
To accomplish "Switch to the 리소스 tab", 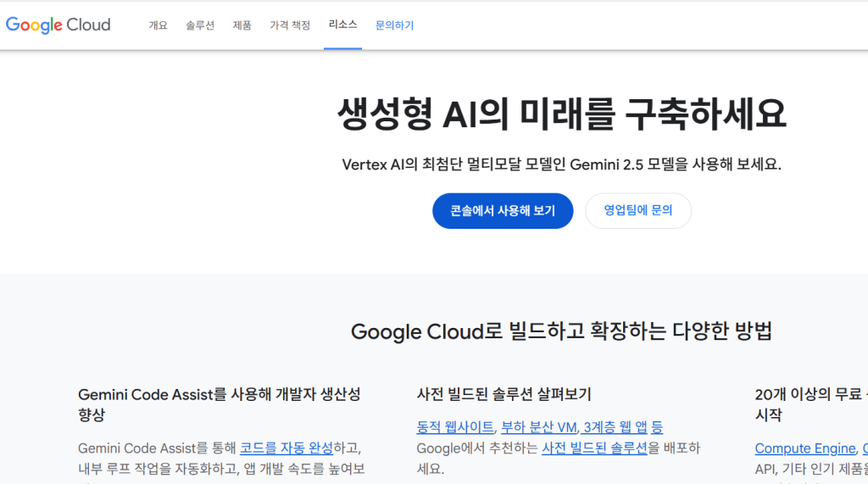I will tap(342, 25).
